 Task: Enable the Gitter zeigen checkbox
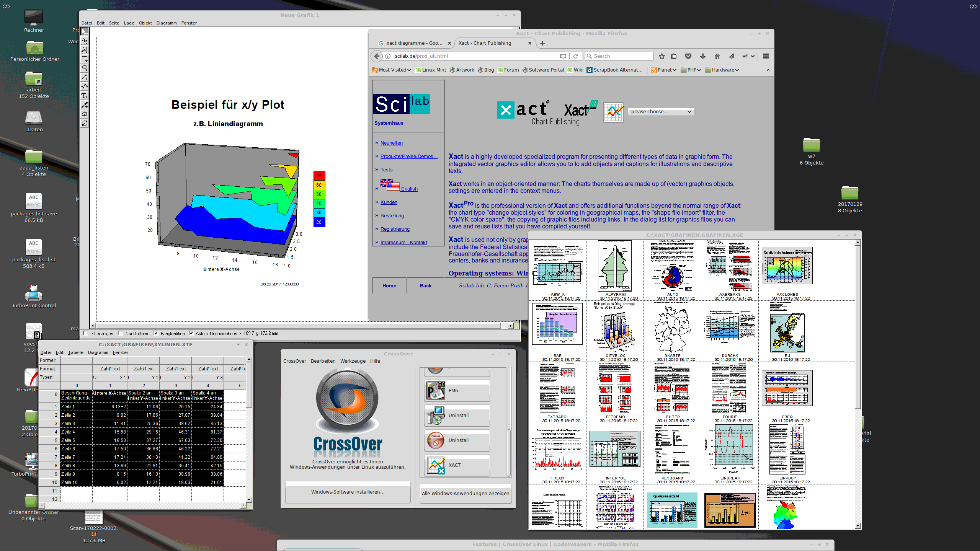(x=86, y=333)
